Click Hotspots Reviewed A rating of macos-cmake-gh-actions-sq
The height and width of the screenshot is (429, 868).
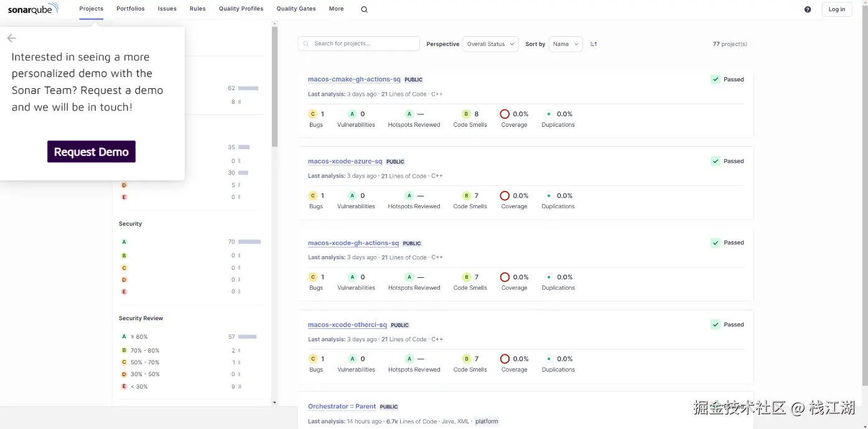pos(409,114)
